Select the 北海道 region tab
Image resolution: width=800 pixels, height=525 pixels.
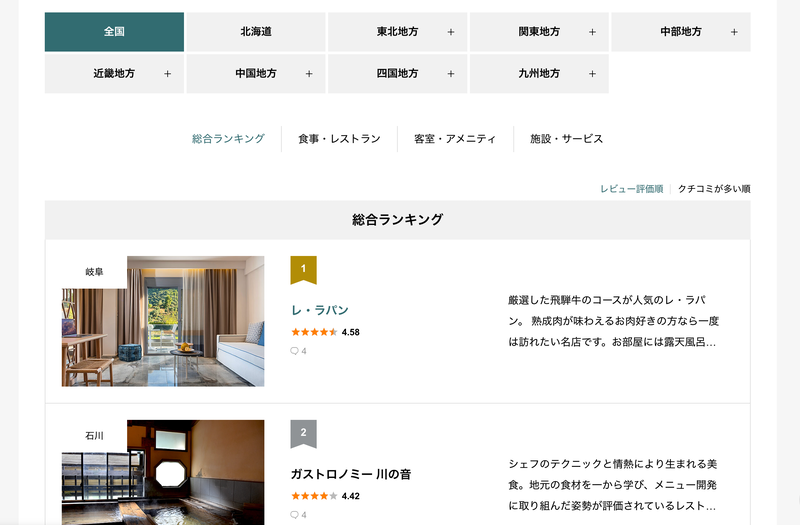coord(256,32)
